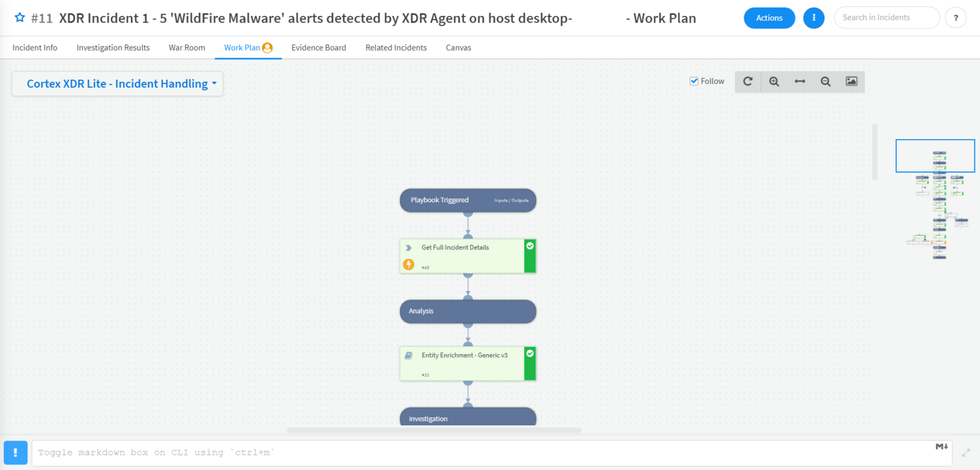Open the Cortex XDR Lite - Incident Handling playbook dropdown
980x470 pixels.
click(x=118, y=84)
